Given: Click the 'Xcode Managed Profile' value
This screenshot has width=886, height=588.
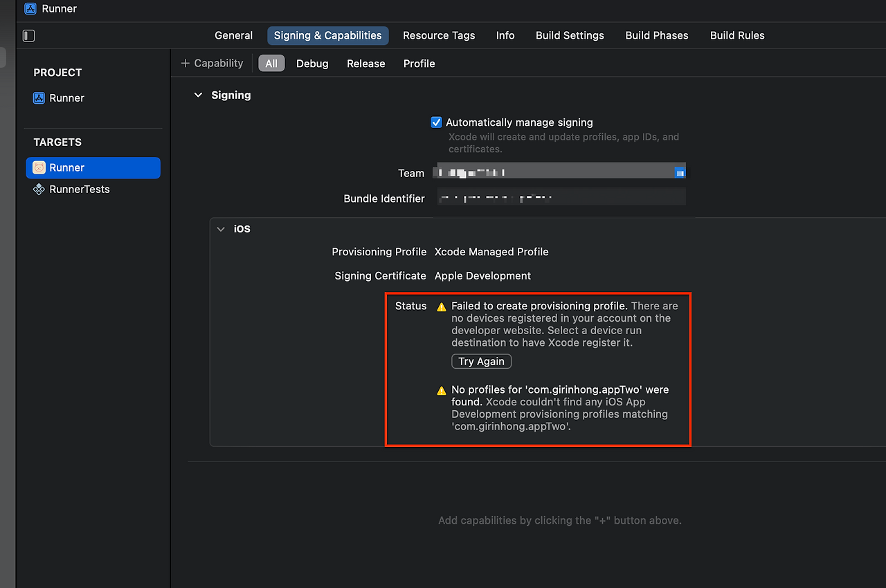Looking at the screenshot, I should (x=491, y=252).
